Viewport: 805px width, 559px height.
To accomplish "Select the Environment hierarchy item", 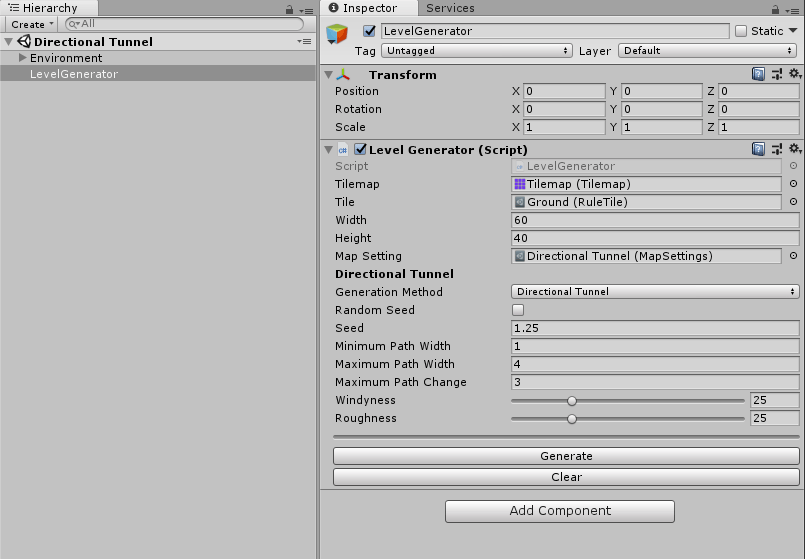I will (x=158, y=57).
